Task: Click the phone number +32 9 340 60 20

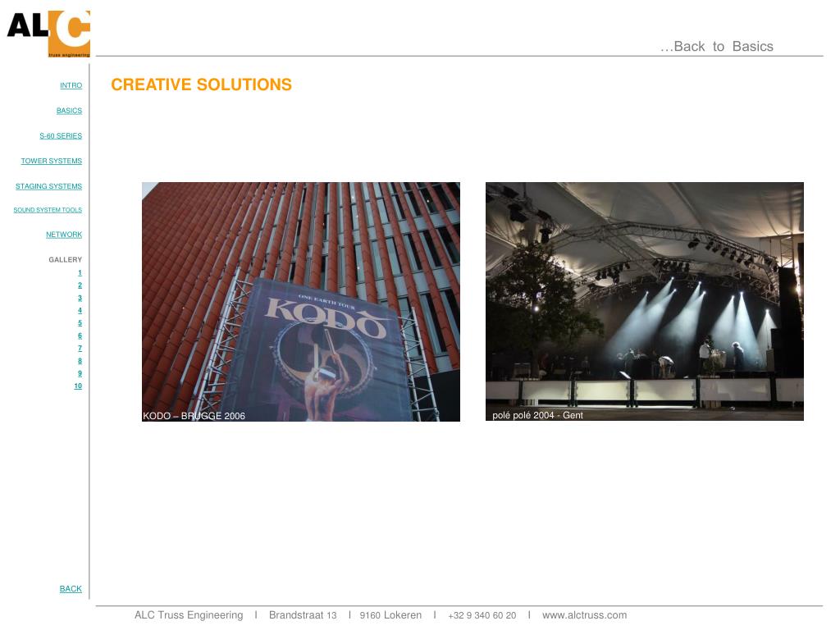Action: [482, 615]
